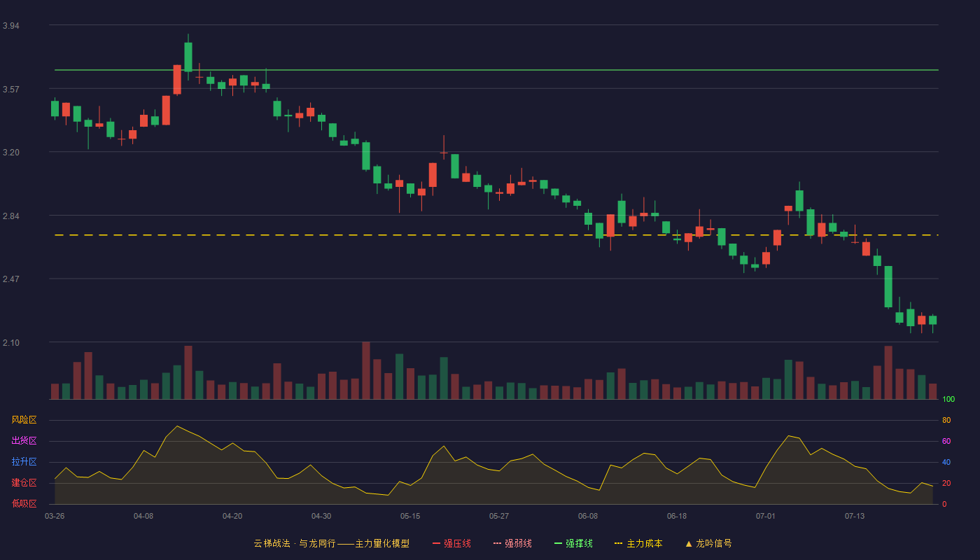
Task: Click the green horizontal support line
Action: [x=496, y=70]
